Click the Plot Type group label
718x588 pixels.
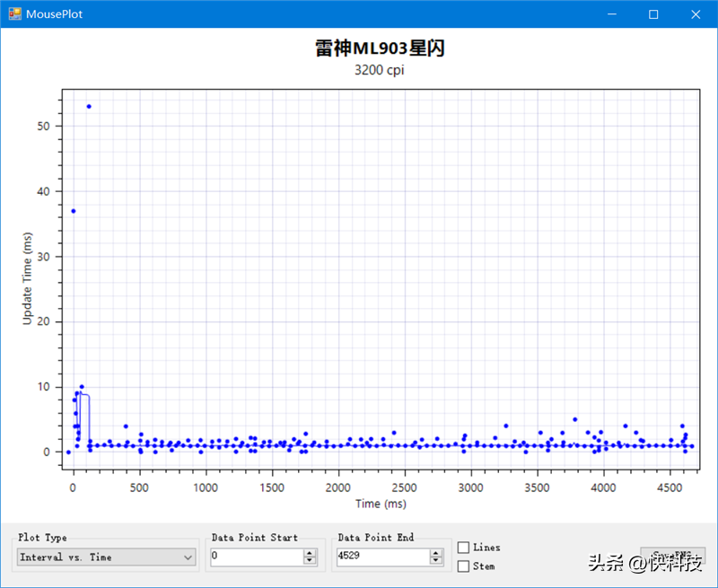click(42, 537)
